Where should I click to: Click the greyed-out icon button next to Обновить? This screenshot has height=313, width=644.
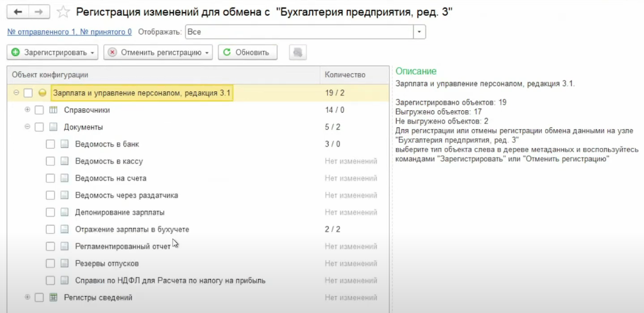coord(298,52)
